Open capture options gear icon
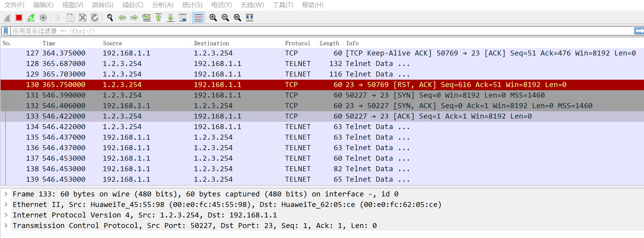Screen dimensions: 644x238 click(x=43, y=18)
